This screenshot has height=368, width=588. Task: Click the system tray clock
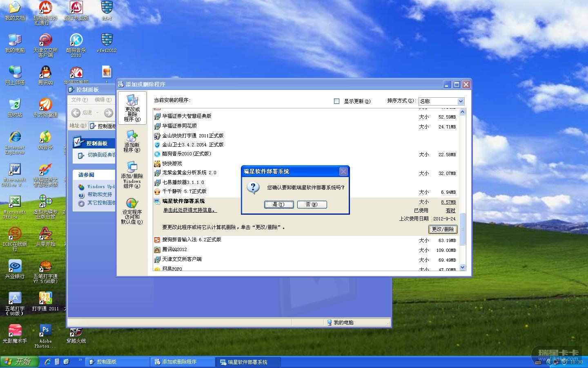[577, 362]
